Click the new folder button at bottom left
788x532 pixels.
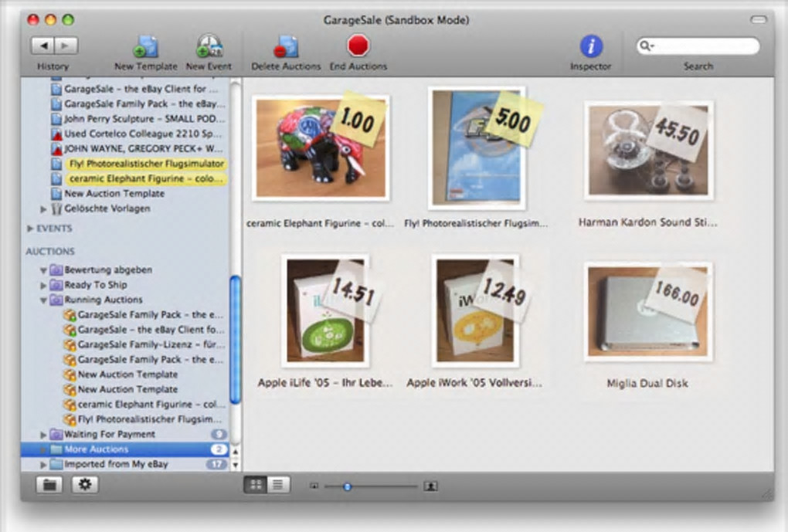click(x=49, y=485)
